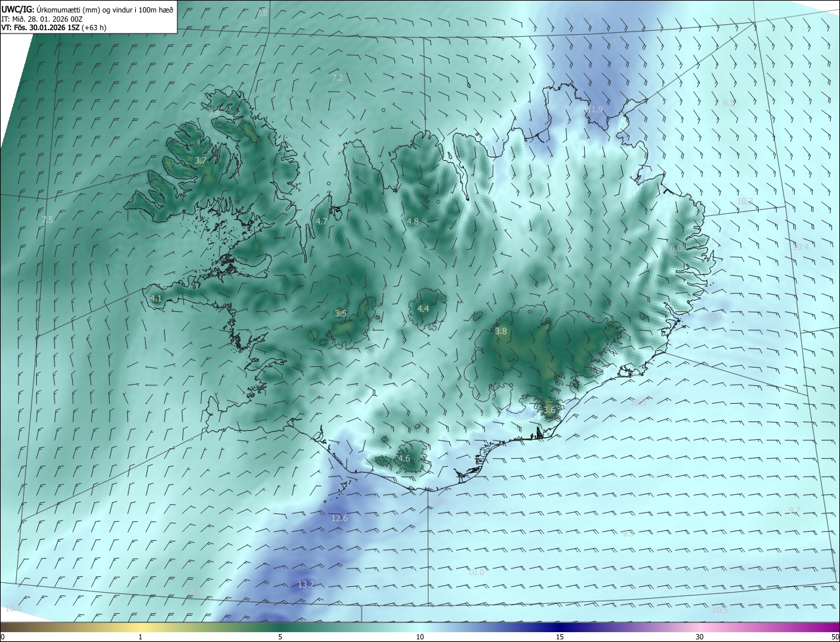Click the initialization time "IT: Mið. 28. 01. 2026 00Z"

tap(42, 19)
